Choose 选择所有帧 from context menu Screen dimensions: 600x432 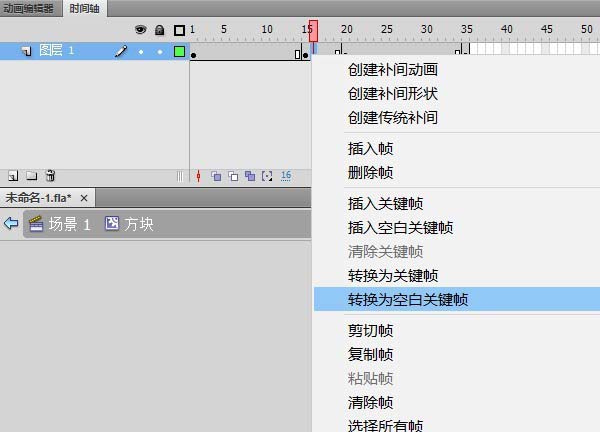[385, 425]
